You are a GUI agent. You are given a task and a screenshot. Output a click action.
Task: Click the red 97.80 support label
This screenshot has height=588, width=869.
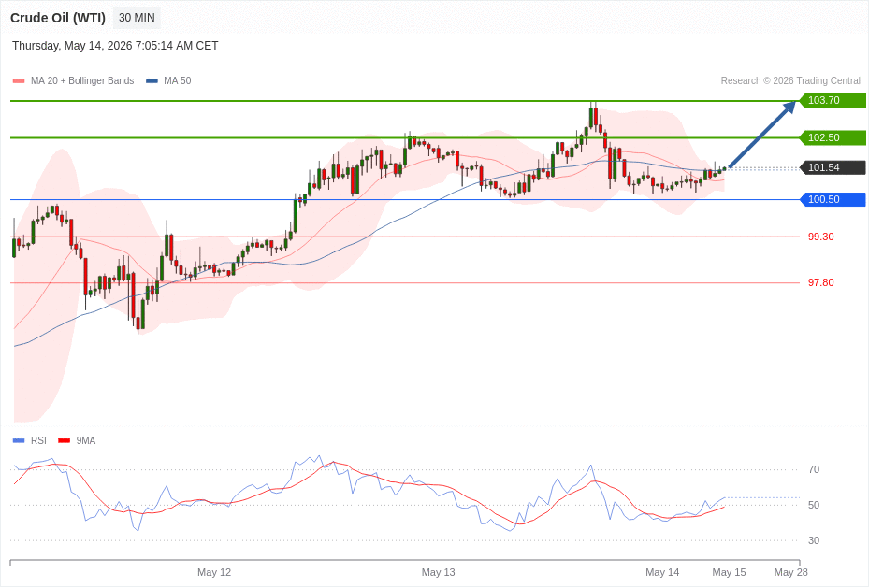pyautogui.click(x=820, y=283)
